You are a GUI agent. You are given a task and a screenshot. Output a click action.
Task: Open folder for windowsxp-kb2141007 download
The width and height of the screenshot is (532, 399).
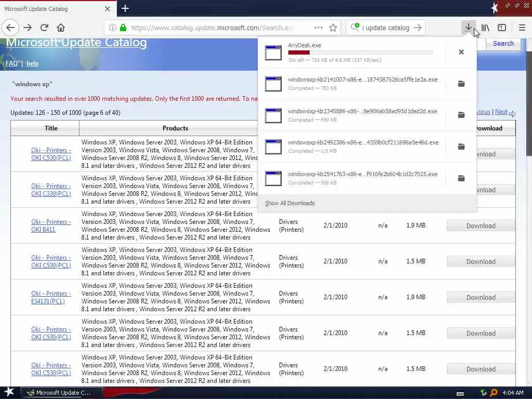461,84
